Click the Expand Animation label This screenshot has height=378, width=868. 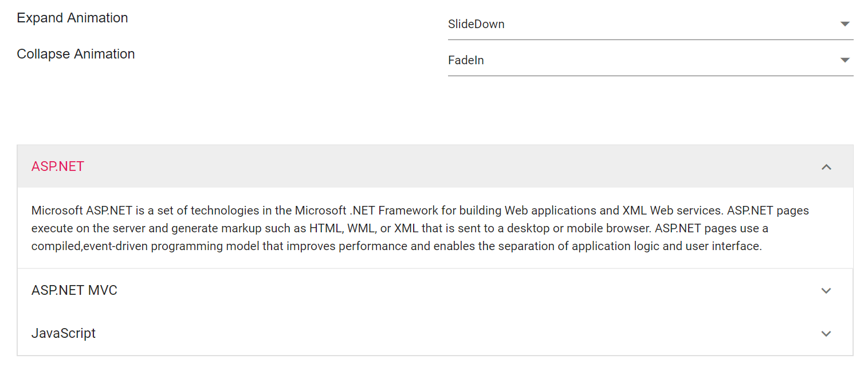[72, 18]
